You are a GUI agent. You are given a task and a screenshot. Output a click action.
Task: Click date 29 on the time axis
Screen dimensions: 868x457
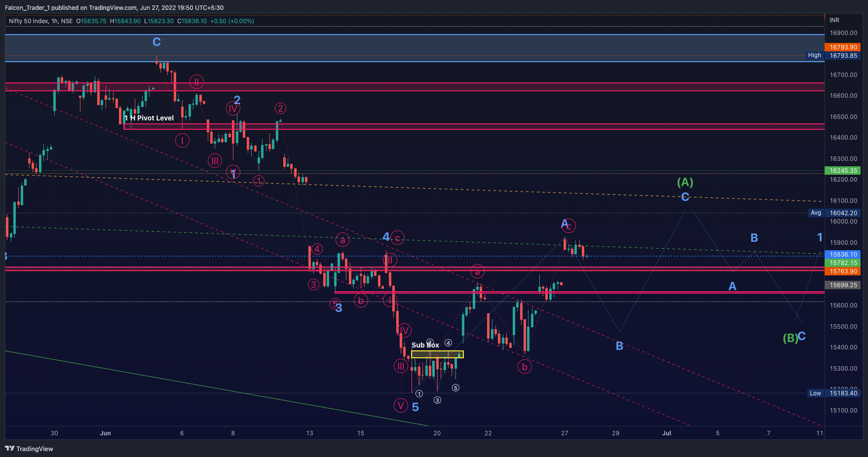[616, 433]
